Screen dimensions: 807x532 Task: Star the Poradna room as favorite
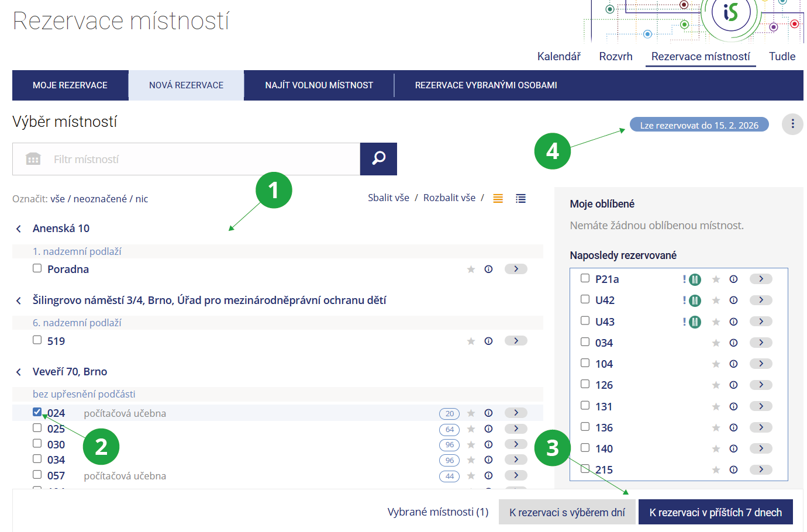click(x=471, y=270)
